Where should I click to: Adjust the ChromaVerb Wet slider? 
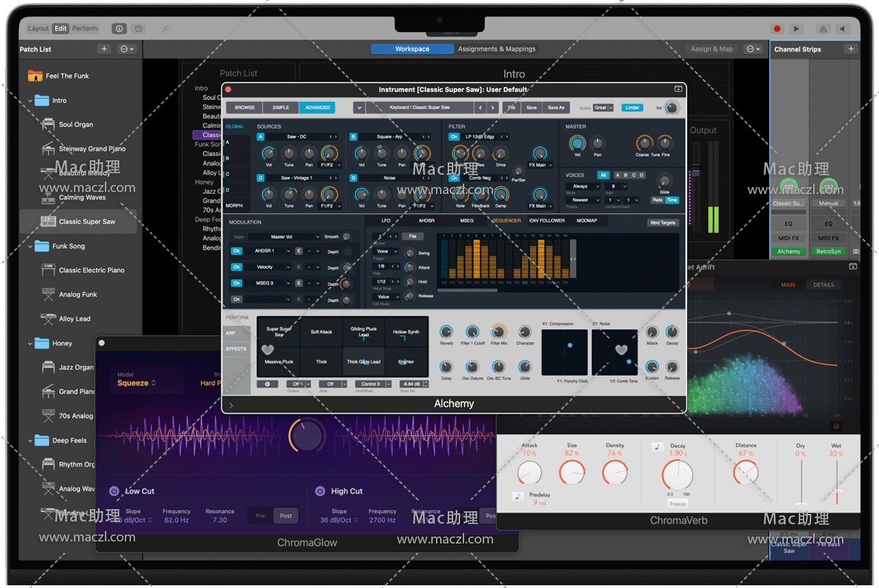[x=836, y=482]
